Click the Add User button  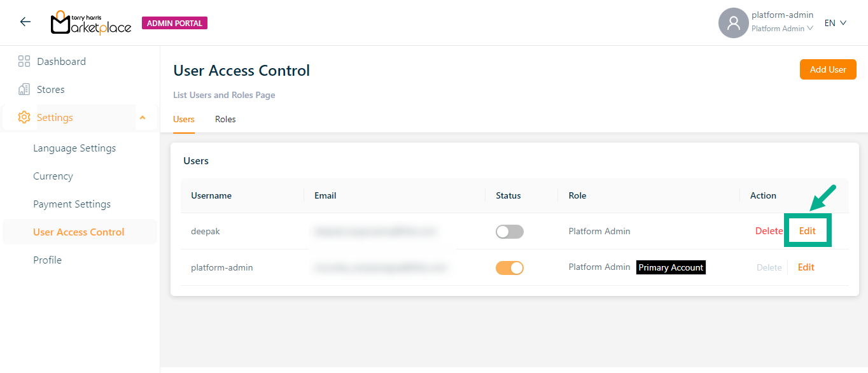pos(827,69)
